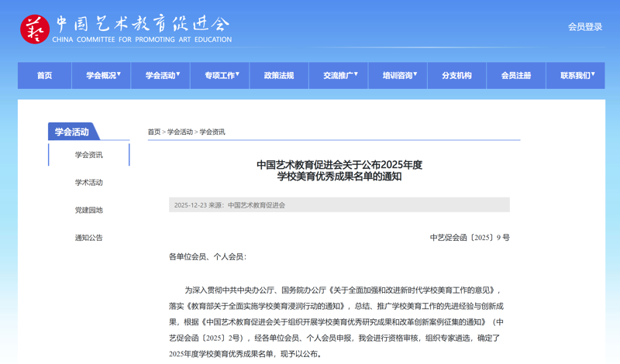Select 学术活动 in the sidebar
The height and width of the screenshot is (364, 620).
click(x=89, y=183)
